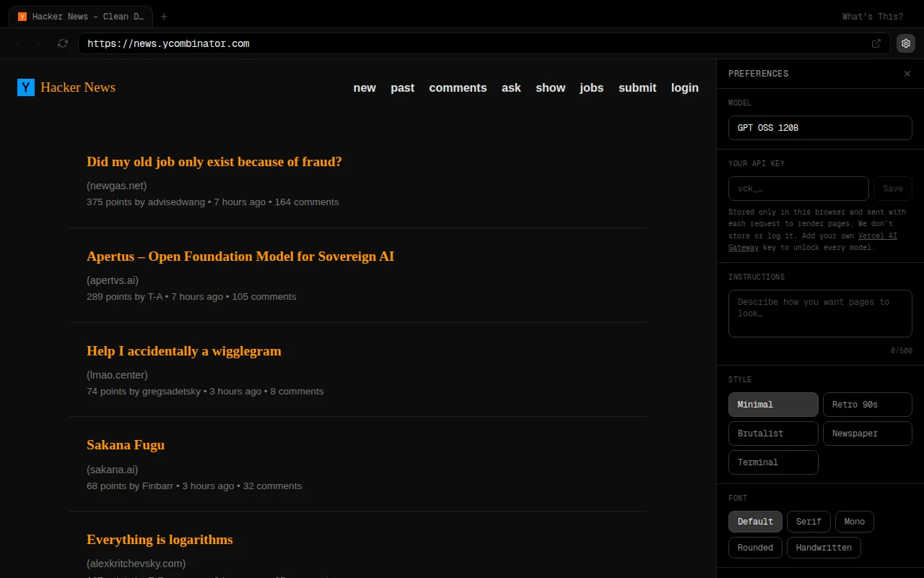Open the preferences gear icon
This screenshot has height=578, width=924.
tap(906, 43)
